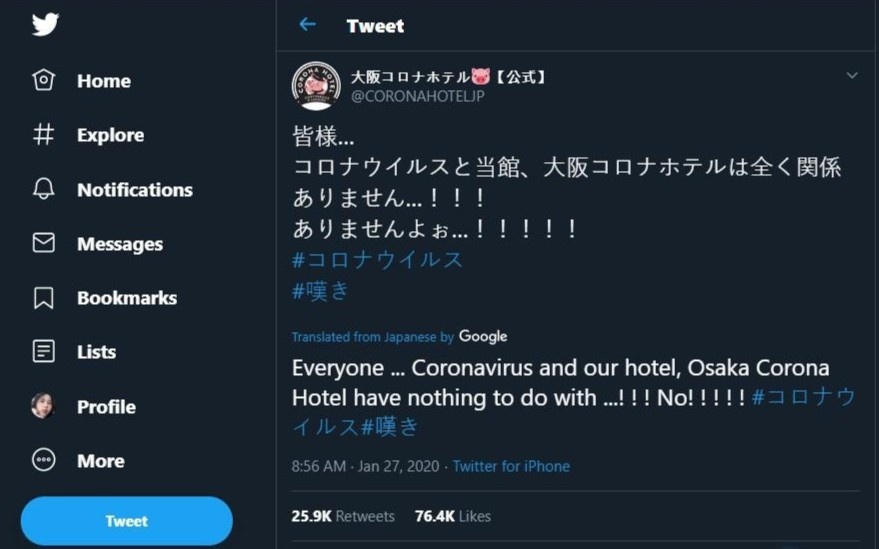The height and width of the screenshot is (549, 879).
Task: Click the More circle icon
Action: pos(44,460)
